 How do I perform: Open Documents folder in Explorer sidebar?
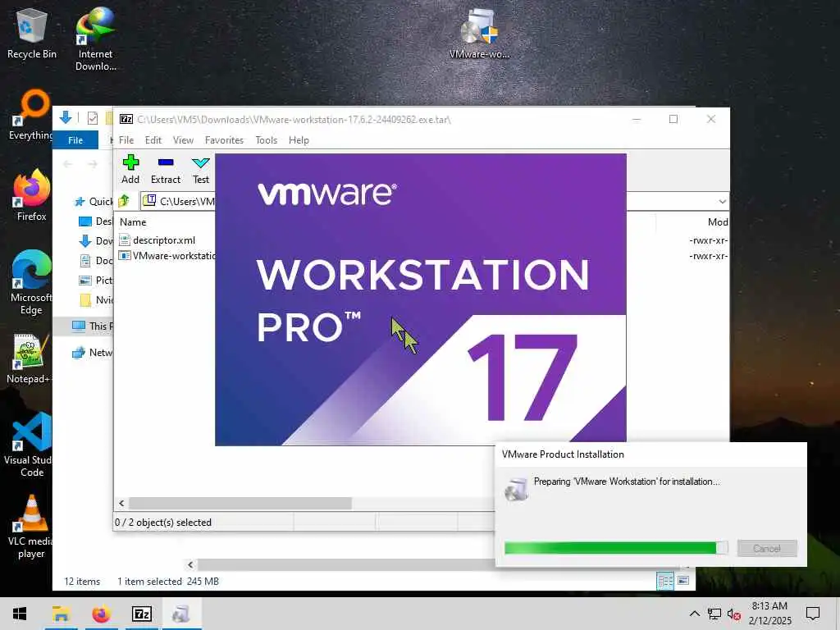[x=95, y=260]
